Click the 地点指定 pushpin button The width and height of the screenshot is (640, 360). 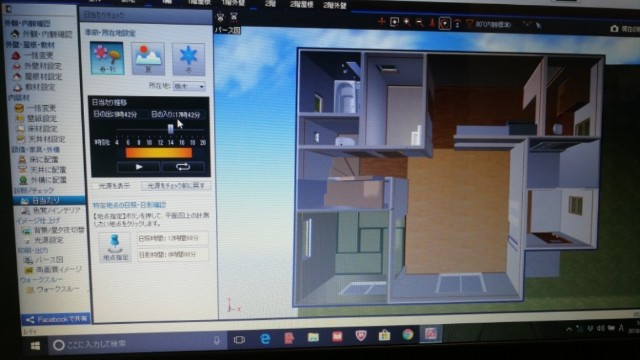click(115, 247)
